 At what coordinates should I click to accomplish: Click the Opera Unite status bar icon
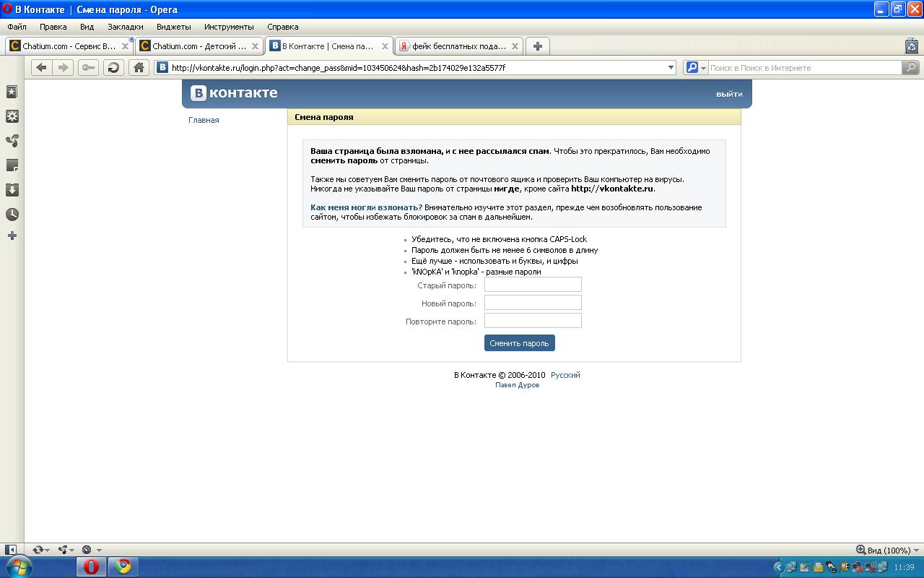point(63,550)
